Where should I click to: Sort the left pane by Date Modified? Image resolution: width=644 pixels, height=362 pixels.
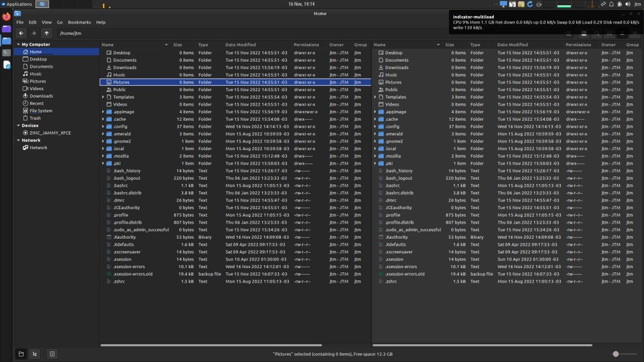(x=240, y=45)
